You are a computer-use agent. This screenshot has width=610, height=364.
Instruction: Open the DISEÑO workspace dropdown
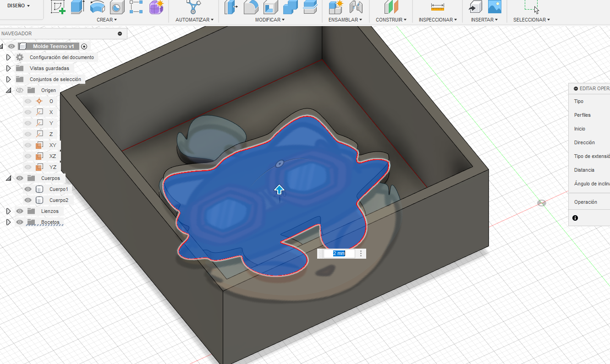point(18,5)
